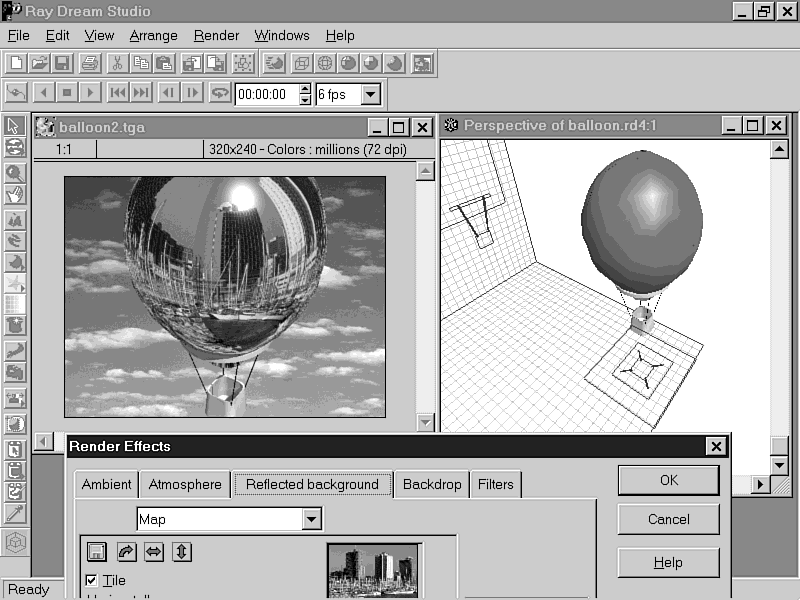Uncheck the Tile checkbox
The image size is (800, 600).
(92, 580)
